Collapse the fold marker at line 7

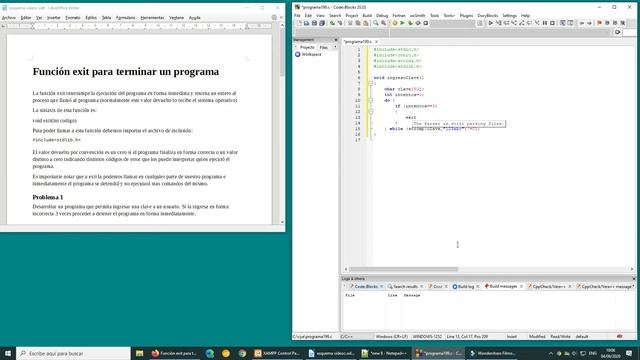coord(371,83)
